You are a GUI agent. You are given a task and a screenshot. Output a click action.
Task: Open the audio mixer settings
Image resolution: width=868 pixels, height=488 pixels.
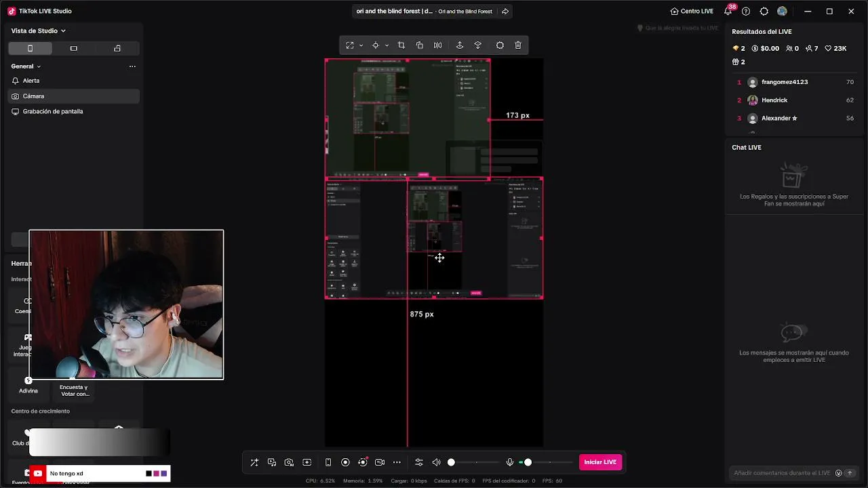point(419,462)
